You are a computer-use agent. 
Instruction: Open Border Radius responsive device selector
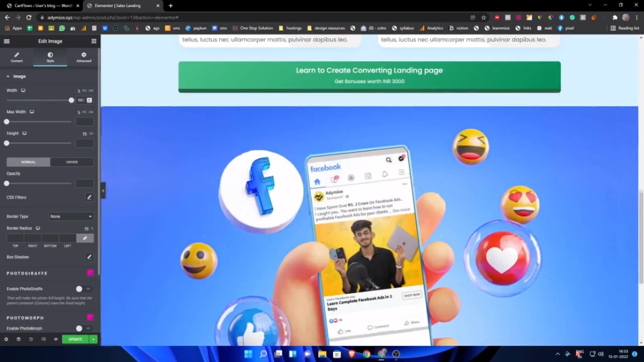click(x=38, y=228)
